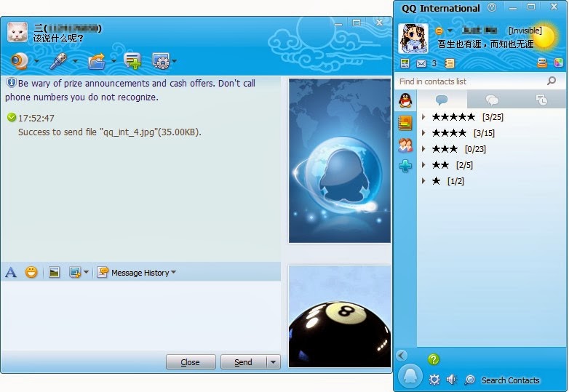Open the video call dropdown arrow

tap(36, 61)
